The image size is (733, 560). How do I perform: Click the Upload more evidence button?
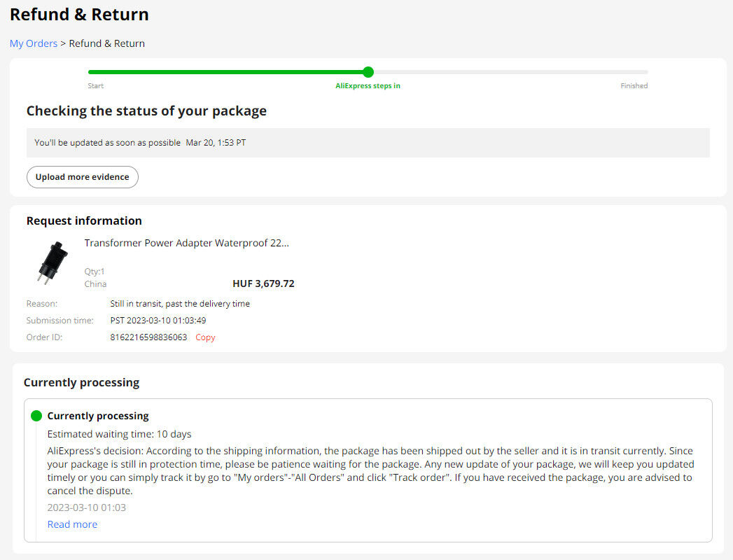coord(83,177)
